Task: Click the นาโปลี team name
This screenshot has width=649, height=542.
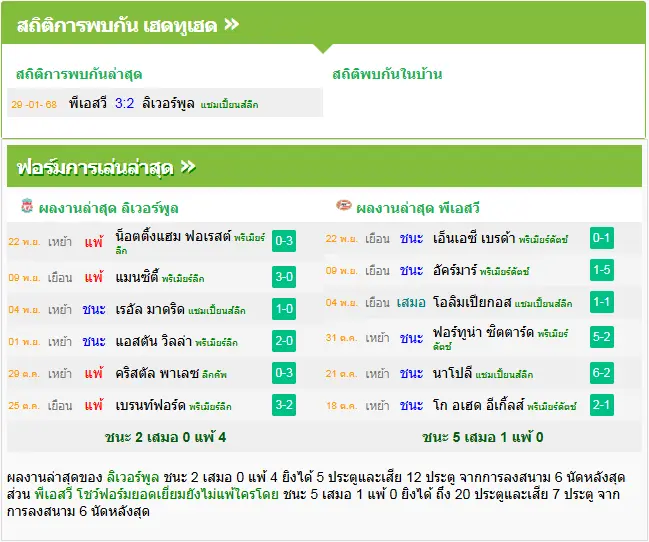Action: [452, 373]
